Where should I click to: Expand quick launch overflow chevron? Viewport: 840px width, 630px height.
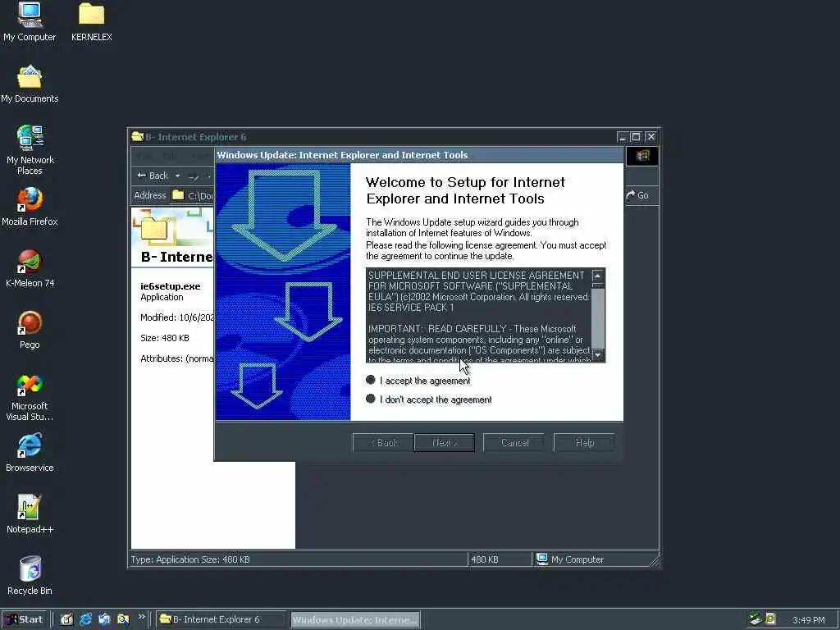[141, 617]
